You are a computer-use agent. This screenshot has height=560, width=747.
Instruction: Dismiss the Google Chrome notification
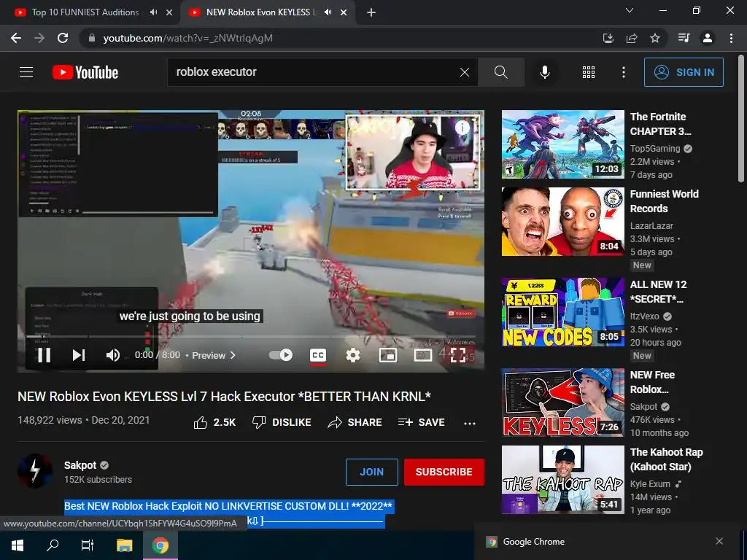click(x=719, y=541)
